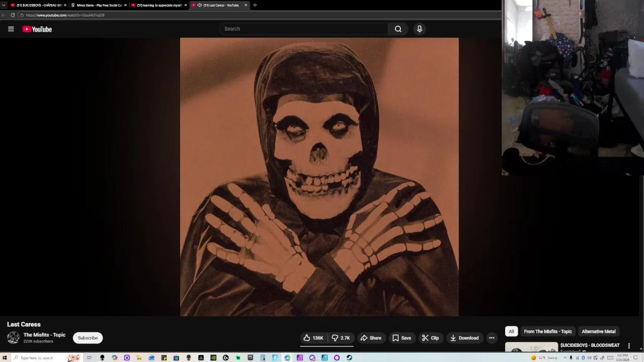Download the Last Caress video
The width and height of the screenshot is (644, 362).
pyautogui.click(x=464, y=338)
